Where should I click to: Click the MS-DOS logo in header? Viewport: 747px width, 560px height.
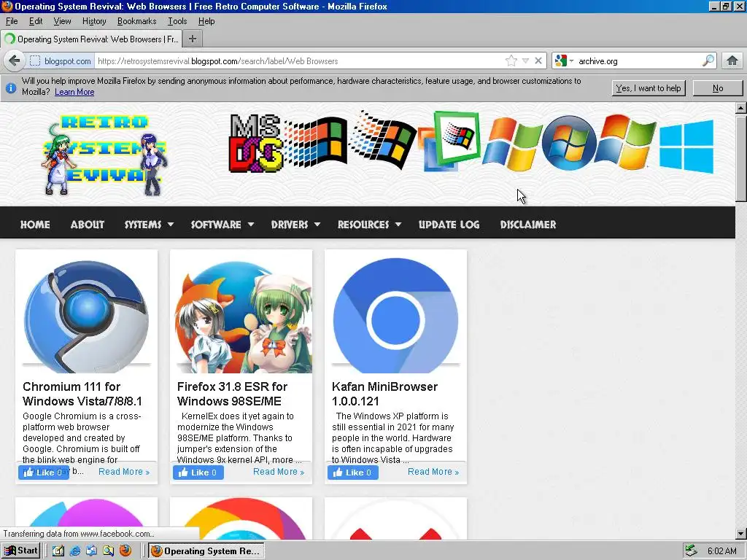pos(256,144)
